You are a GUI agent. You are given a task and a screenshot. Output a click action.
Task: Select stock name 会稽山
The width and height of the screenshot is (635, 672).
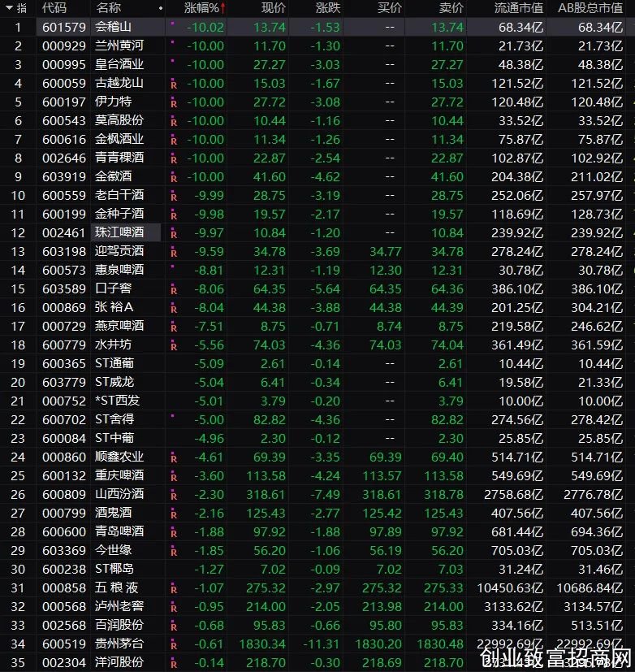[x=113, y=27]
